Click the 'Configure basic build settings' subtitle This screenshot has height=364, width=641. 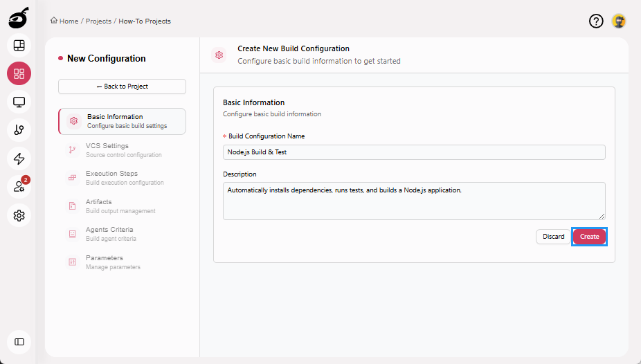tap(127, 126)
